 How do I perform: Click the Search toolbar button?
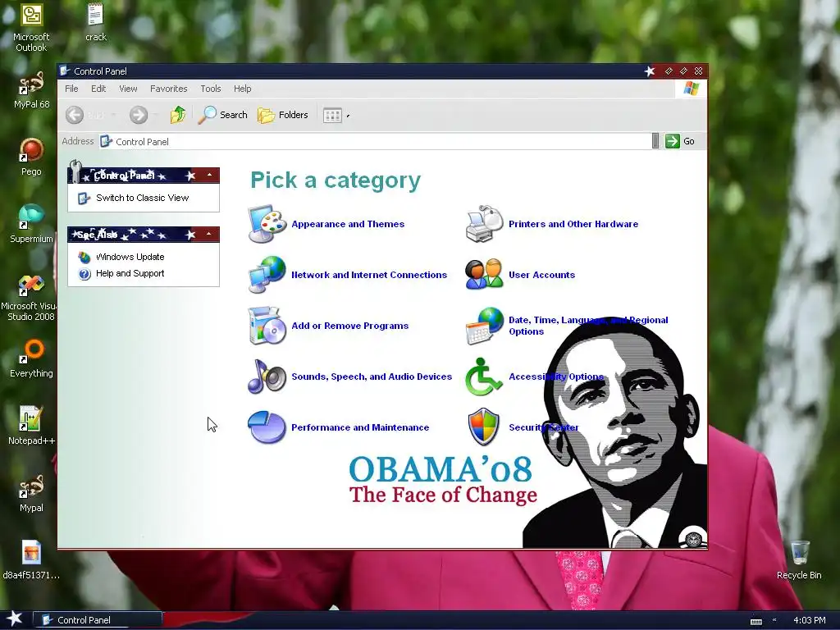click(x=223, y=115)
